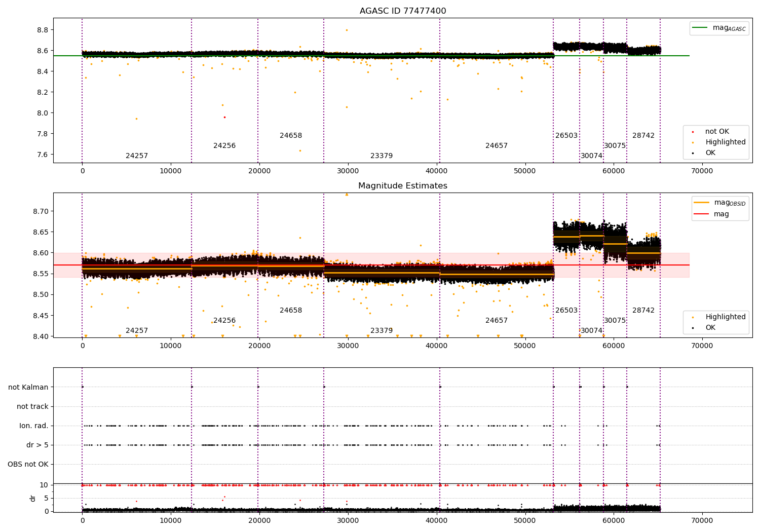The image size is (760, 532).
Task: Click the 8.45 y-axis tick label
Action: [41, 316]
